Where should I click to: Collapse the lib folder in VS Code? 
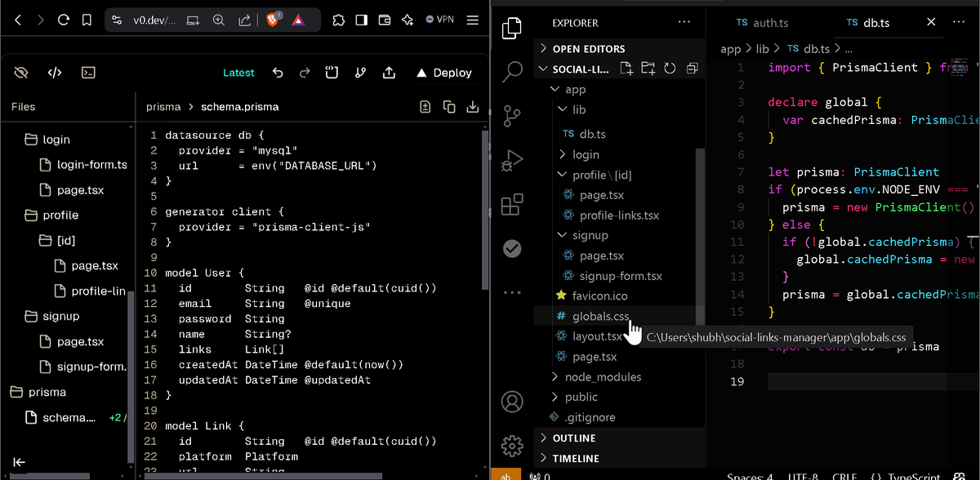[579, 109]
